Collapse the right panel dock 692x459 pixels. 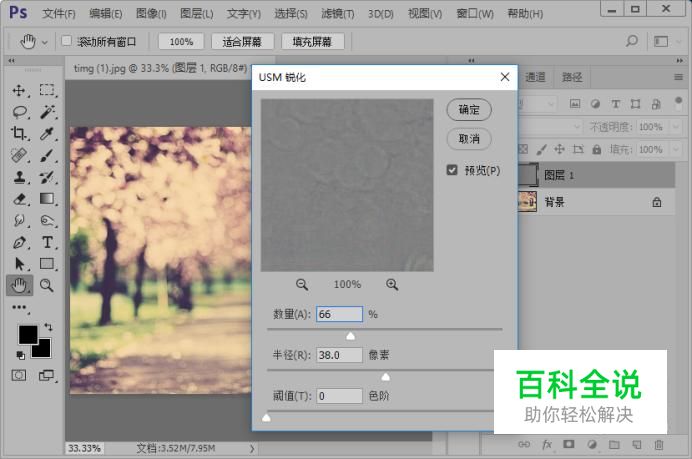pyautogui.click(x=680, y=60)
